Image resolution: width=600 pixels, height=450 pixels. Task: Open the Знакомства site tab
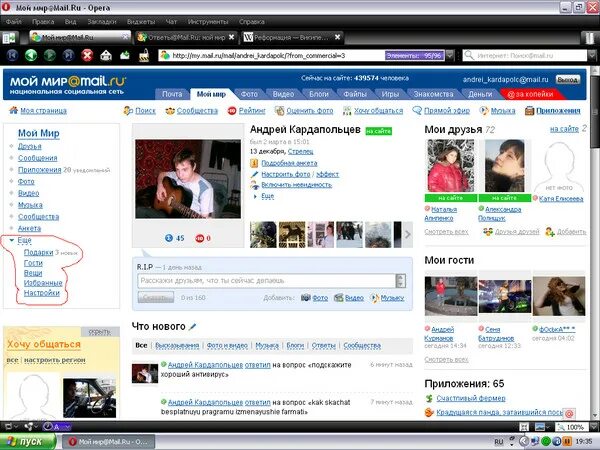click(x=433, y=94)
